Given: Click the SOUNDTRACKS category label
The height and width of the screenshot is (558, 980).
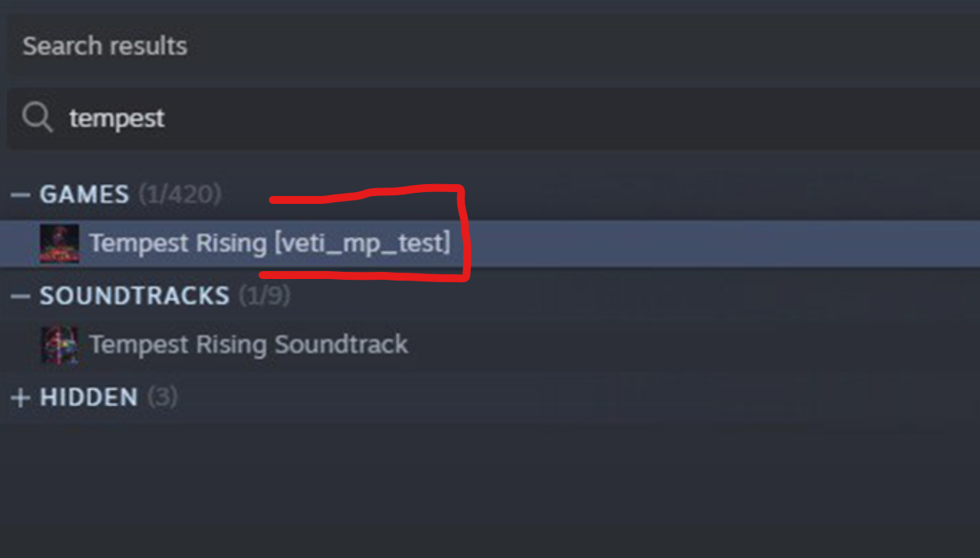Looking at the screenshot, I should [134, 296].
